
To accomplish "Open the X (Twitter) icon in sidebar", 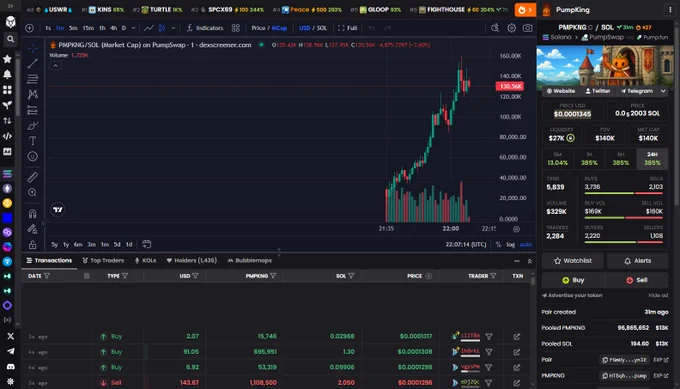I will (10, 336).
